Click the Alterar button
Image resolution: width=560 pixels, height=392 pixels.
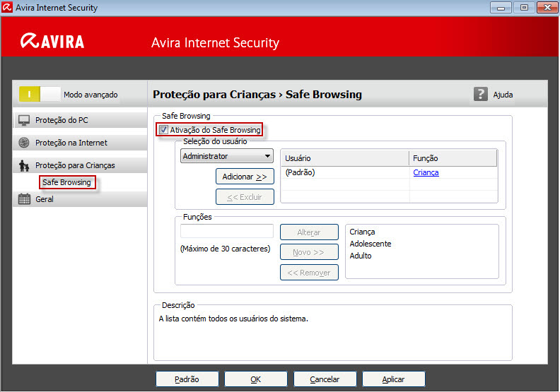click(x=309, y=232)
